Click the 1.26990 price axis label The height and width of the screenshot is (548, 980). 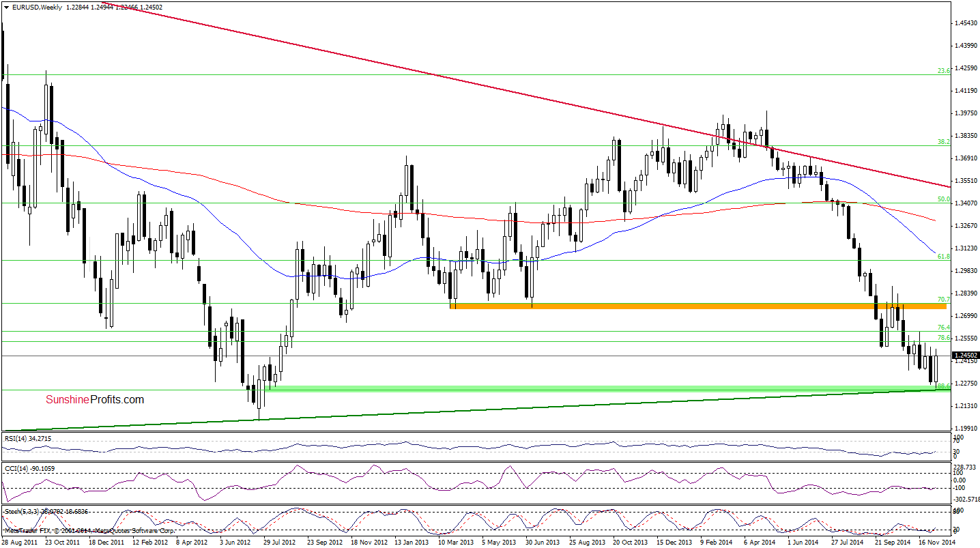coord(966,316)
